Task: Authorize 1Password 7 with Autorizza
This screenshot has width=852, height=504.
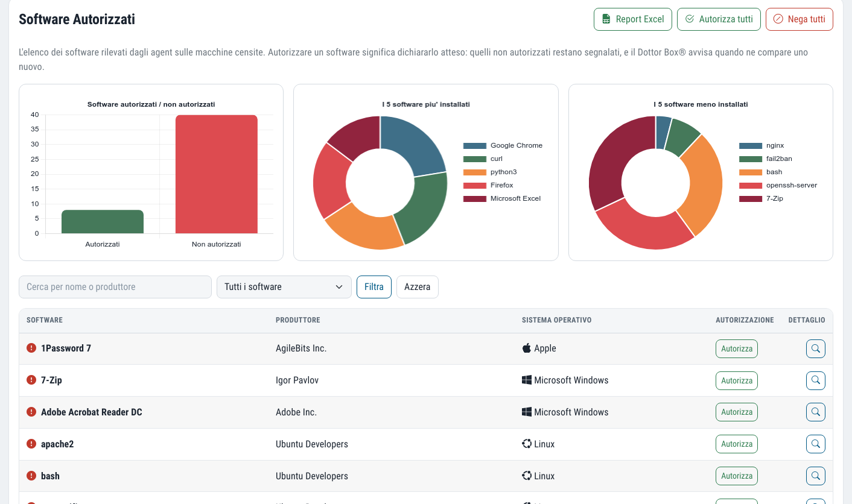Action: [737, 348]
